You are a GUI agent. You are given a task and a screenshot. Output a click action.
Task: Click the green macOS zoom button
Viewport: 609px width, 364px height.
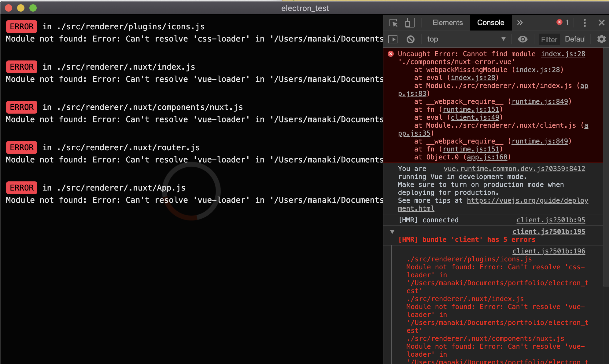click(33, 8)
